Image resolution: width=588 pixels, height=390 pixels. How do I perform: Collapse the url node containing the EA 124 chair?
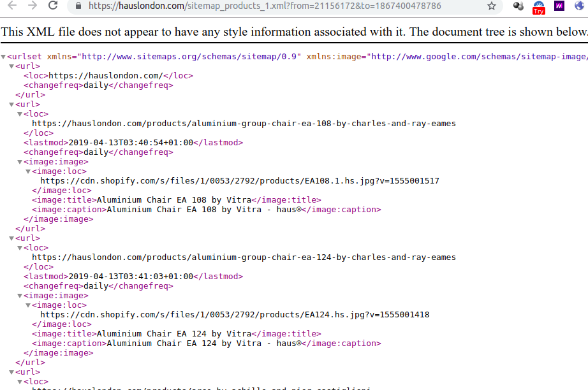(x=11, y=239)
